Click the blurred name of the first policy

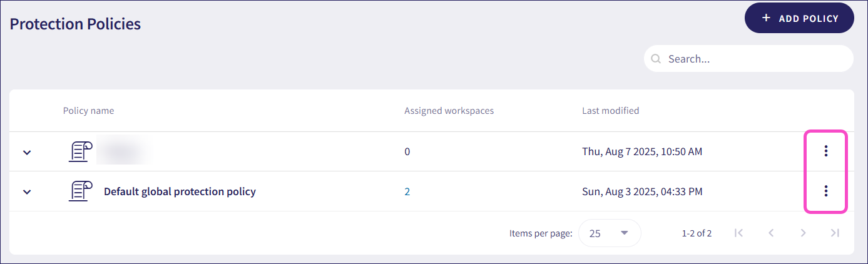125,151
